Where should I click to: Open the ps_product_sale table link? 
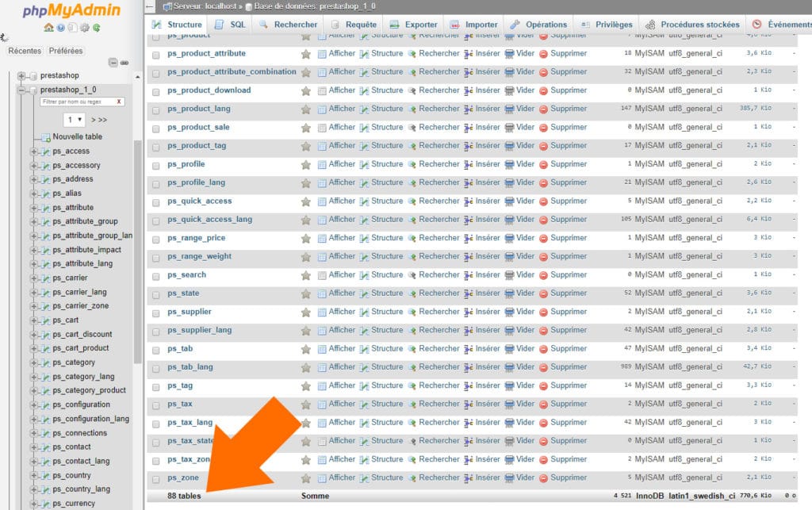198,128
